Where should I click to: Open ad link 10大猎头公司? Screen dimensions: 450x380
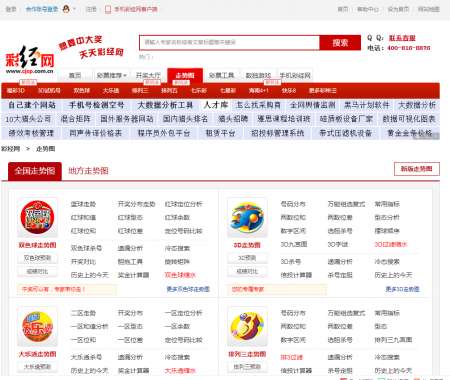click(x=28, y=119)
